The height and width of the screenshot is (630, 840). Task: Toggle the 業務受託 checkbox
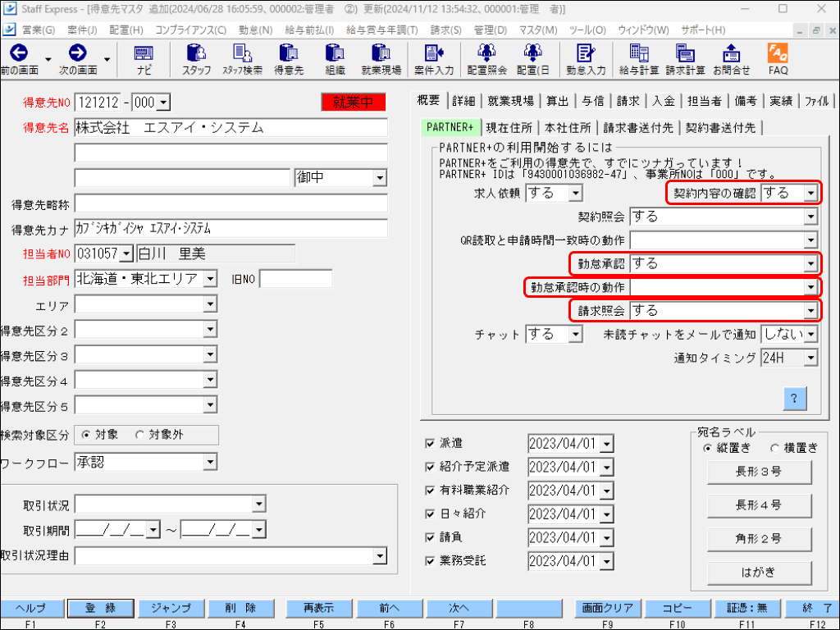(430, 561)
